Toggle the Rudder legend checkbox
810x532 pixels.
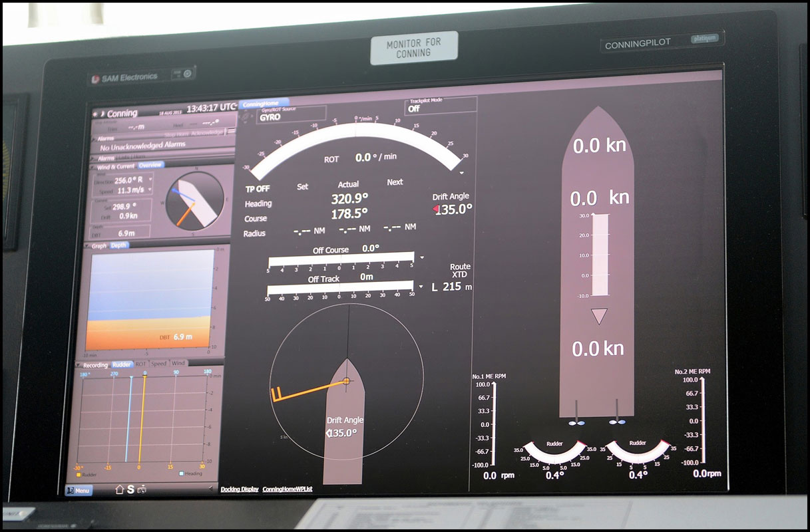79,475
